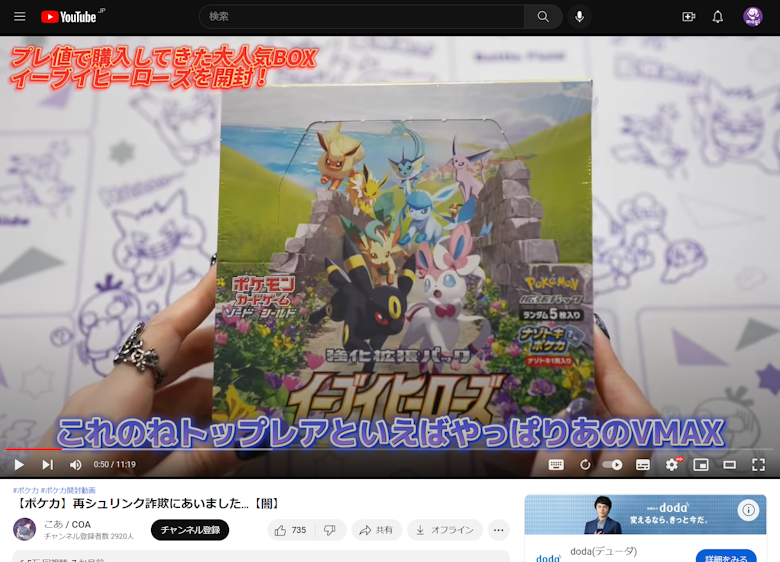780x562 pixels.
Task: Open the player settings gear
Action: tap(672, 465)
